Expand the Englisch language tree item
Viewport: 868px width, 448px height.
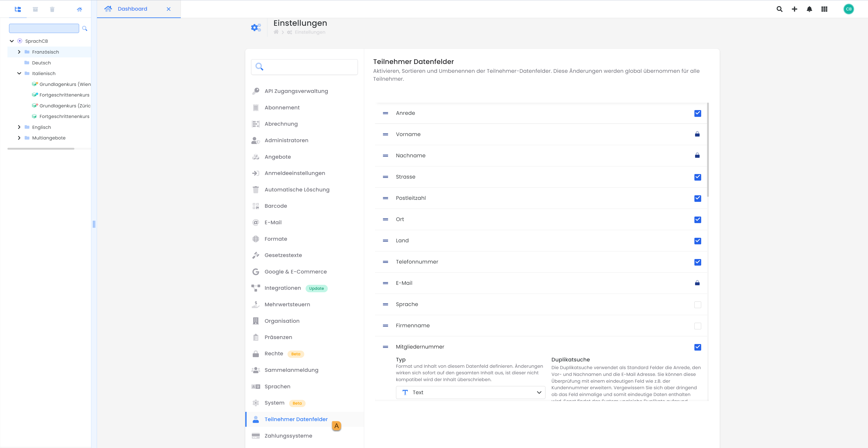19,127
